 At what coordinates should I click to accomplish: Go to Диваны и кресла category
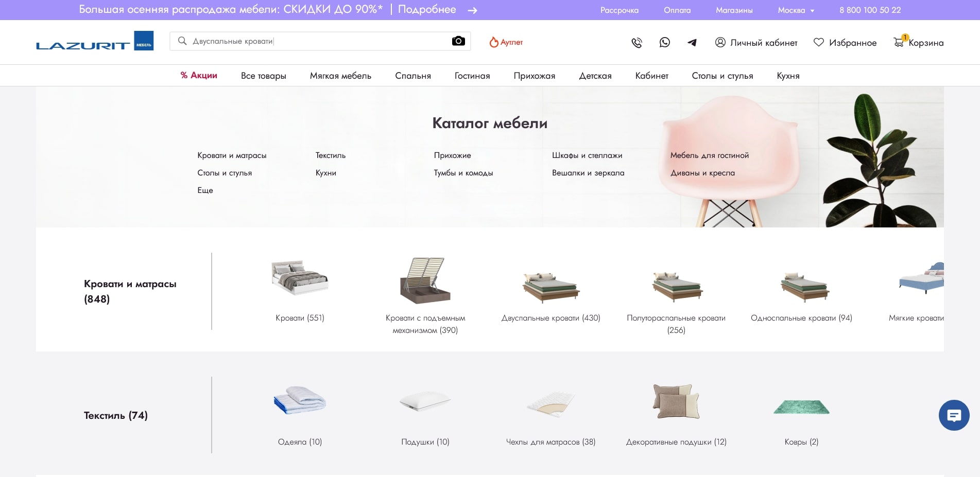[702, 173]
